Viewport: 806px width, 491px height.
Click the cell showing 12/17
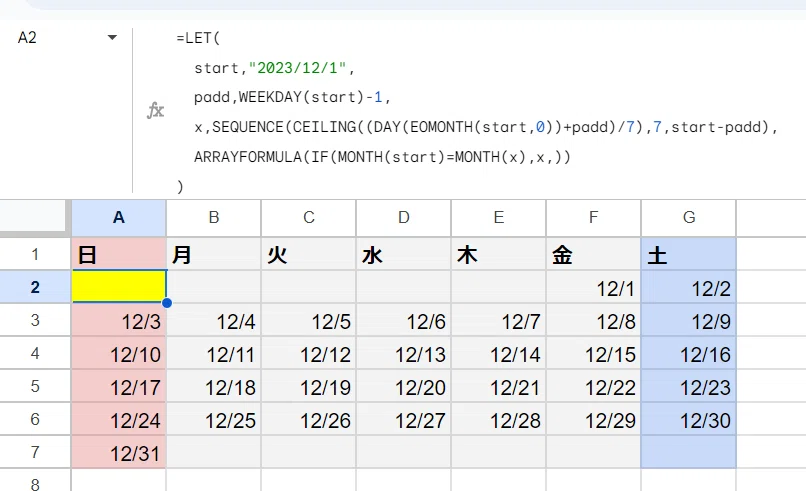[119, 386]
